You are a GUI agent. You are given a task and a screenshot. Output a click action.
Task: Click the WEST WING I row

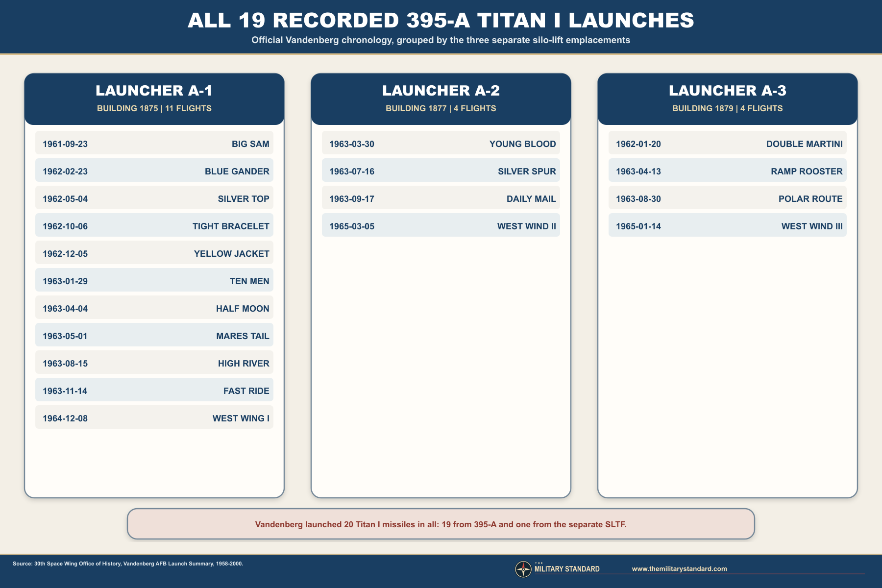coord(154,417)
